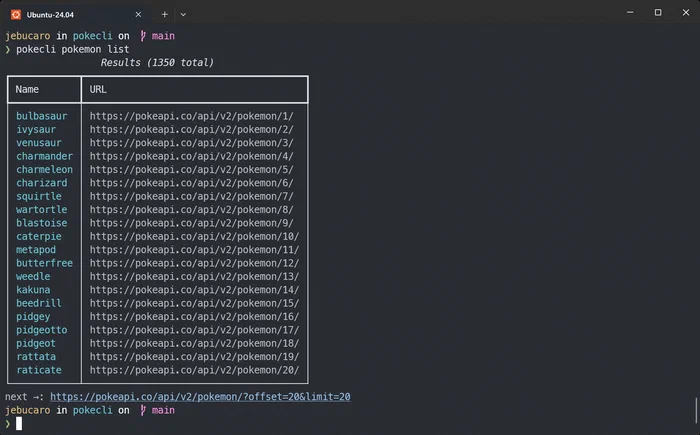The width and height of the screenshot is (700, 435).
Task: Click the URL ending in pokemon/20/
Action: 194,370
